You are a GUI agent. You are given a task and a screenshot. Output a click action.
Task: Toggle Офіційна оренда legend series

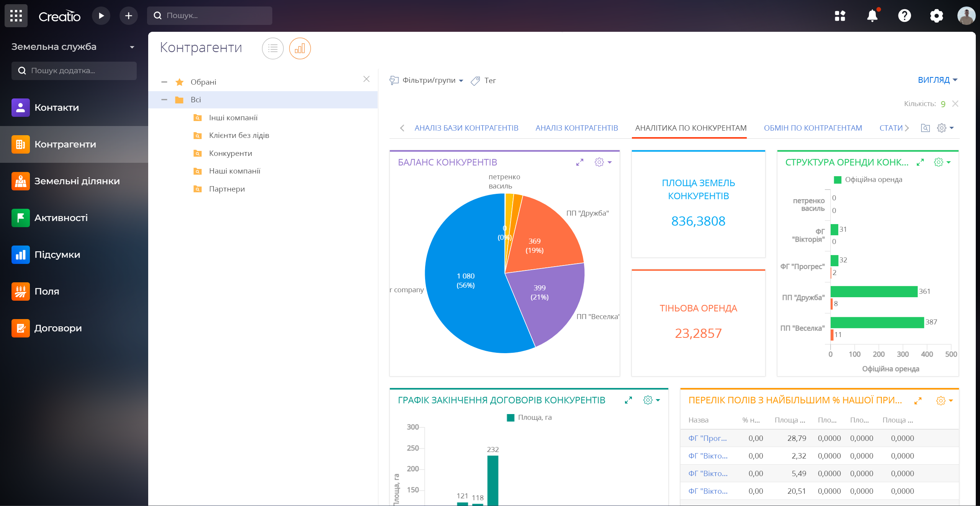868,180
